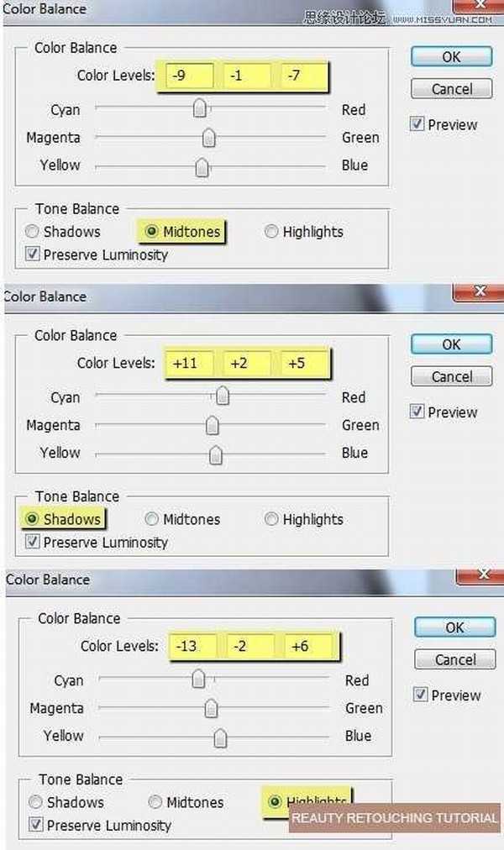Click the Cyan-Red slider handle in the top dialog

click(200, 108)
